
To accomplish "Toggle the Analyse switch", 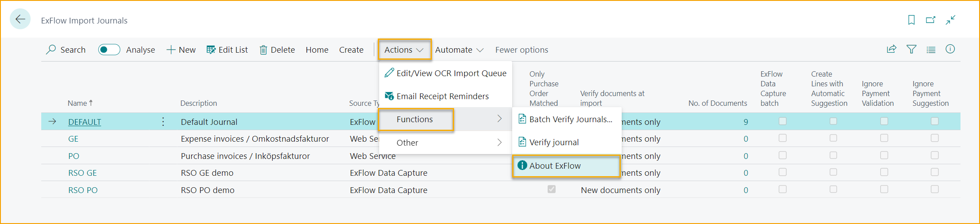I will pyautogui.click(x=109, y=50).
